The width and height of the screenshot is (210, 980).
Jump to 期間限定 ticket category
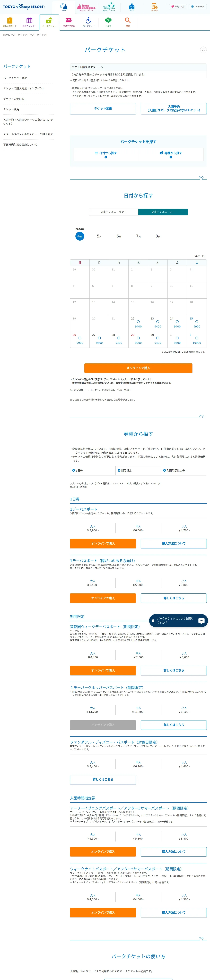click(138, 471)
